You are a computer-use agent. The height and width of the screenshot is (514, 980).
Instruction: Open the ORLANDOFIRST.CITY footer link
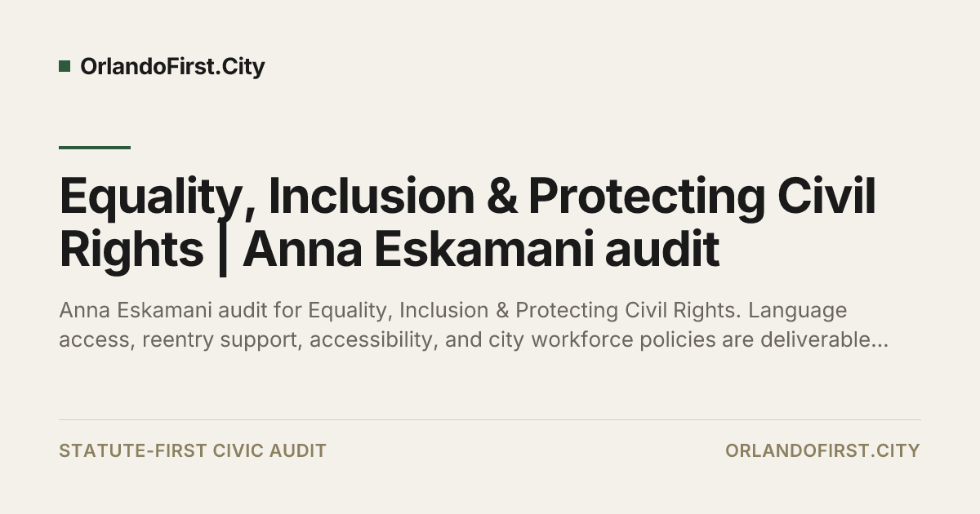(822, 450)
